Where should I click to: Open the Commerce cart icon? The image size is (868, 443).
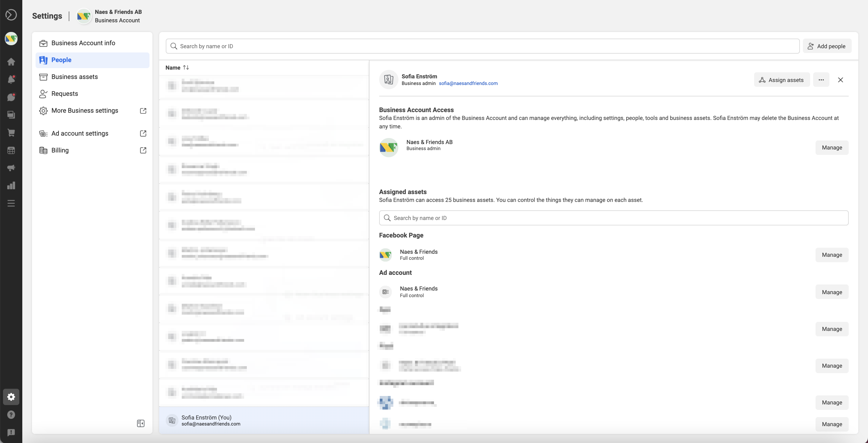coord(11,132)
